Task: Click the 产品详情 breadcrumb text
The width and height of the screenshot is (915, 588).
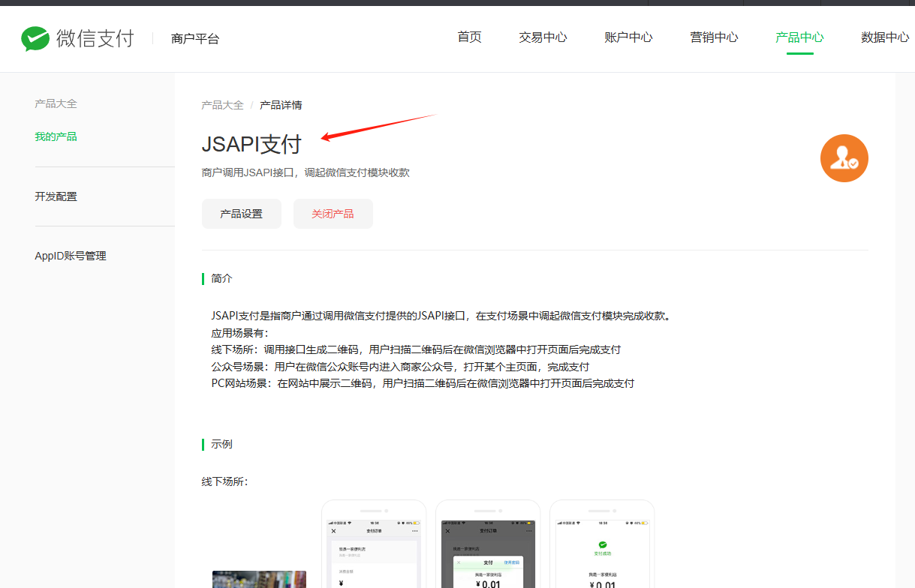Action: [x=281, y=105]
